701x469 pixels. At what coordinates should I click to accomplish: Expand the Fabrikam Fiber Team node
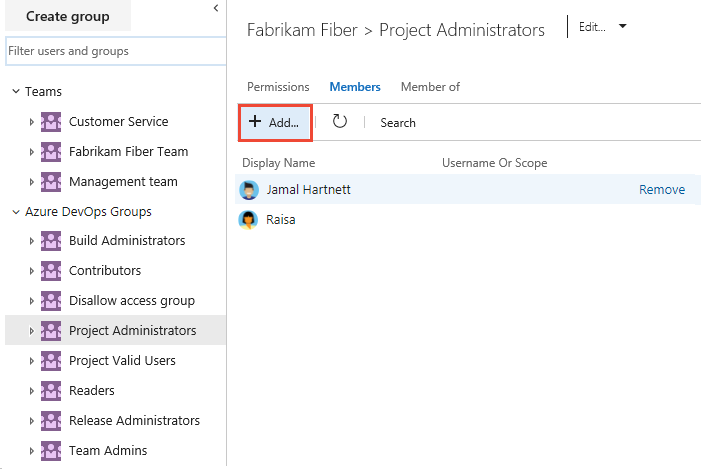[32, 152]
